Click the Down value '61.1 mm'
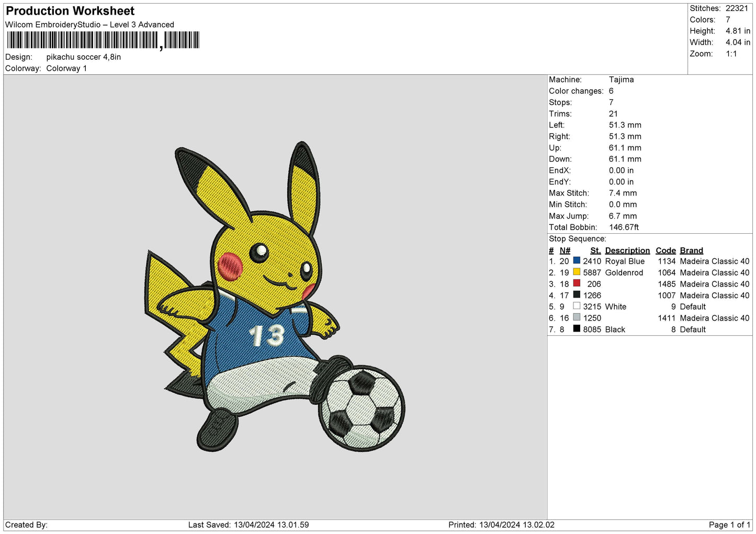Screen dimensions: 756x534 tap(625, 159)
